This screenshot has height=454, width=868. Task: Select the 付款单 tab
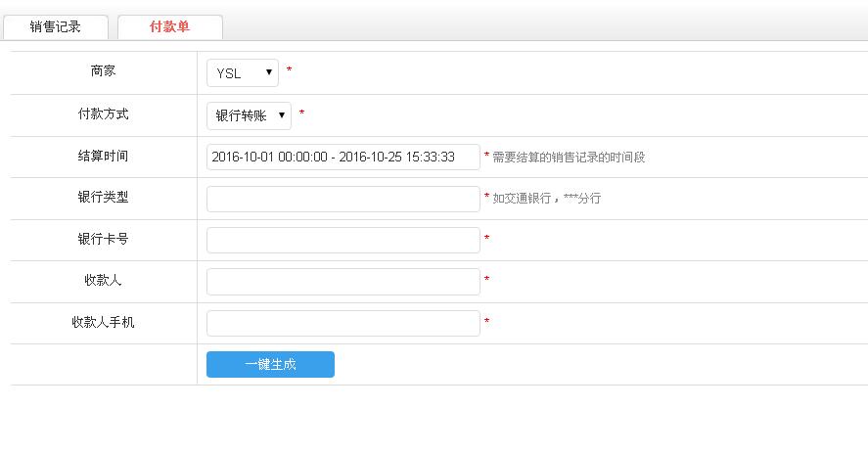pyautogui.click(x=169, y=27)
